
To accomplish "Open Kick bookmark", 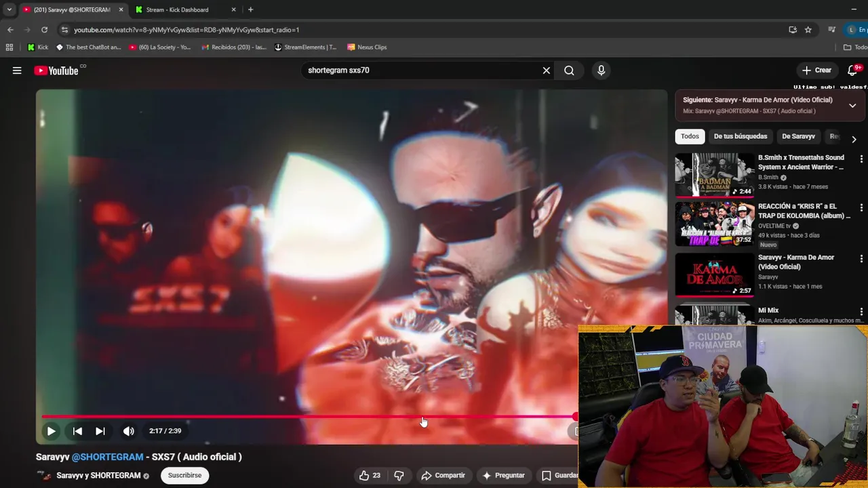I will 37,47.
